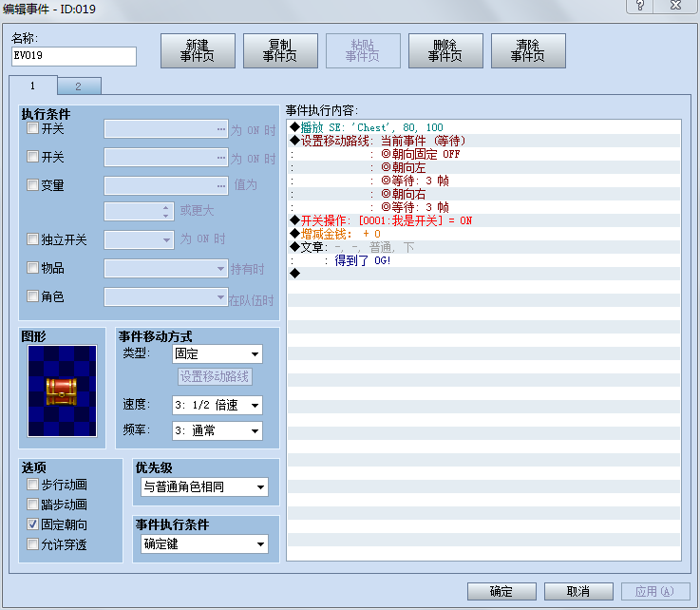Image resolution: width=700 pixels, height=610 pixels.
Task: Enable 踏步动画 option
Action: pos(32,505)
